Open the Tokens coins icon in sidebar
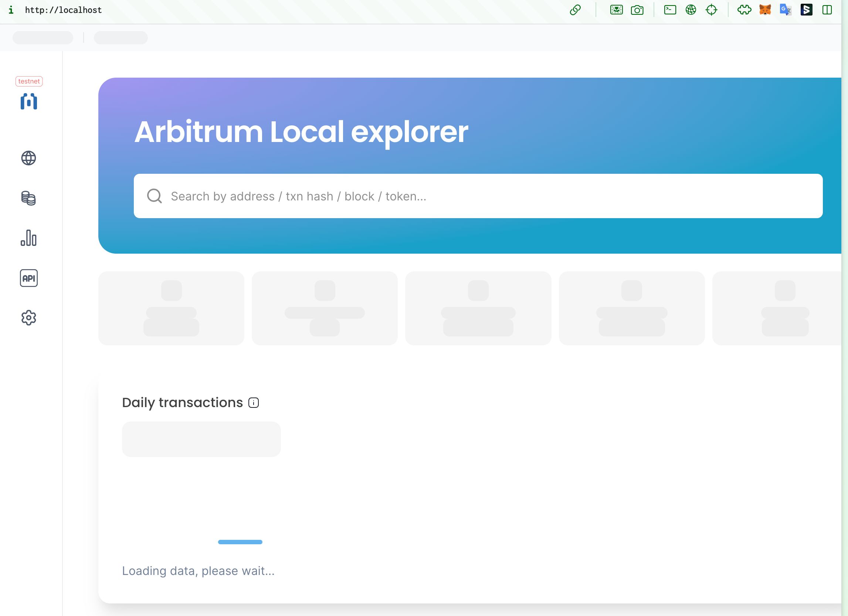 [x=28, y=198]
